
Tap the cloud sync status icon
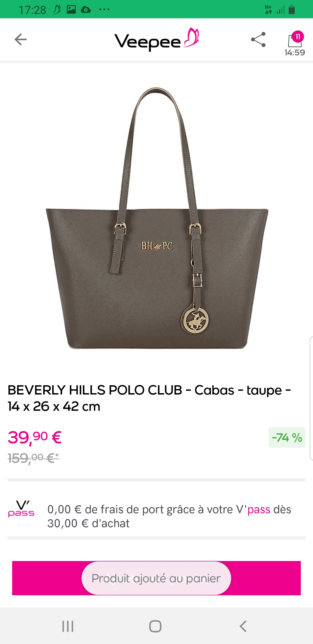pos(86,10)
